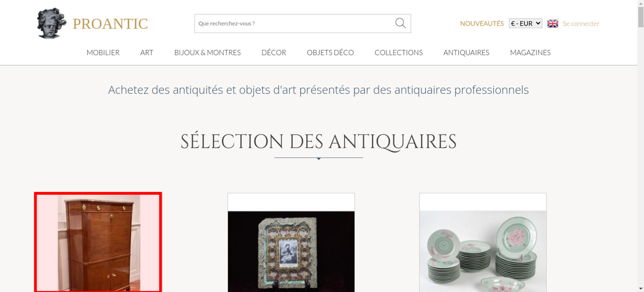Click the NOUVEAUTÉS link
The height and width of the screenshot is (292, 644).
click(x=482, y=23)
